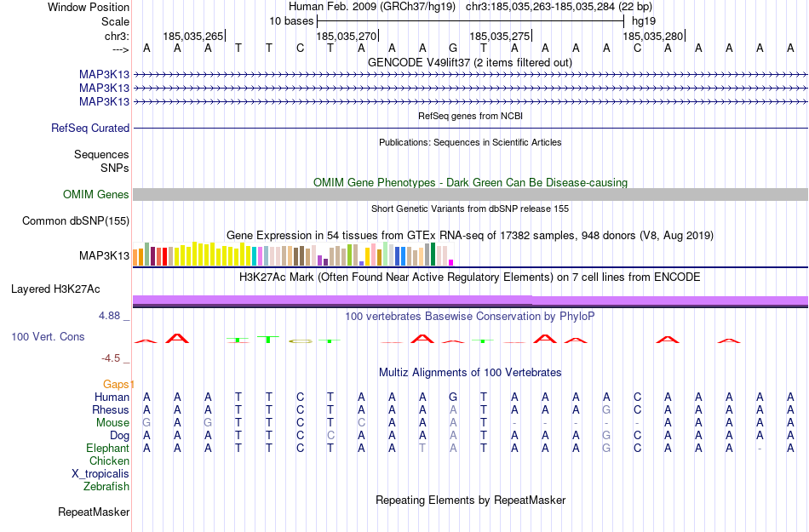Open Repeating Elements by RepeatMasker title
This screenshot has width=809, height=532.
coord(471,500)
